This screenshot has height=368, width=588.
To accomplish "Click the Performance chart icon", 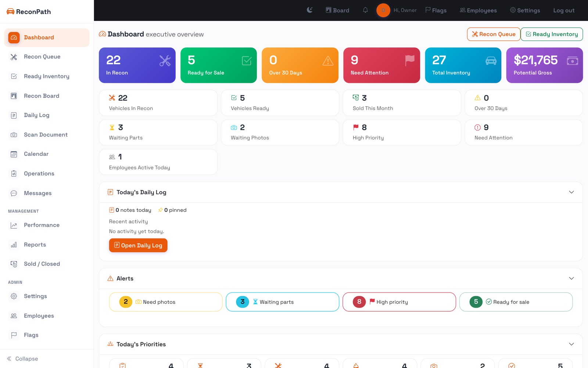I will coord(14,225).
